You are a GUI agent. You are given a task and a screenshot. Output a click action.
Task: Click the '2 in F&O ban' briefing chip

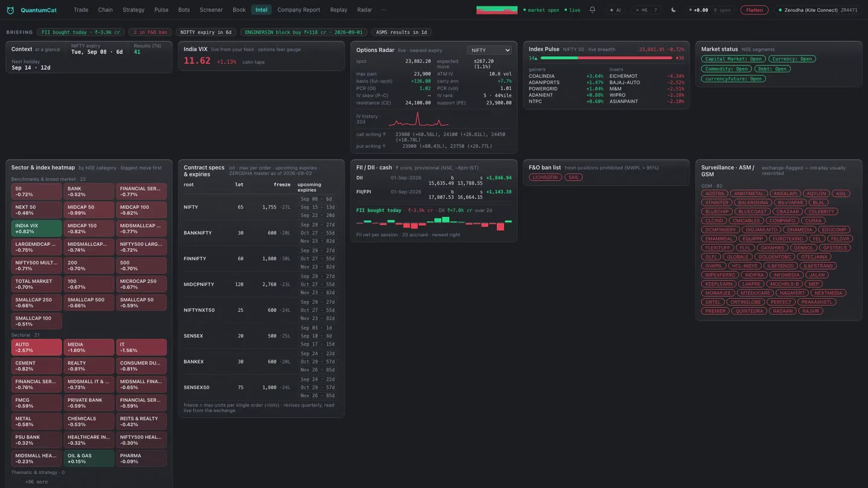(150, 33)
